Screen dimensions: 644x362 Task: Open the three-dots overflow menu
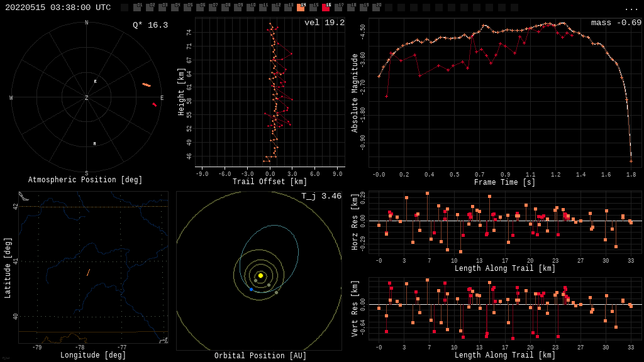point(631,8)
